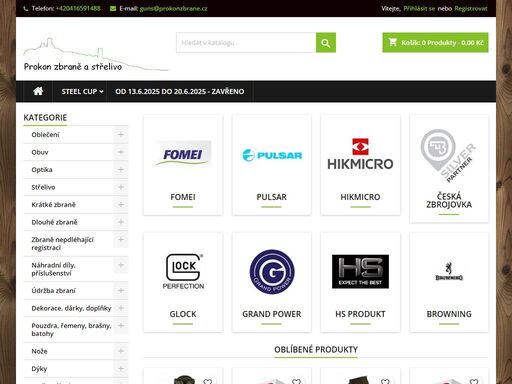Open the Obuv category link

pyautogui.click(x=40, y=152)
